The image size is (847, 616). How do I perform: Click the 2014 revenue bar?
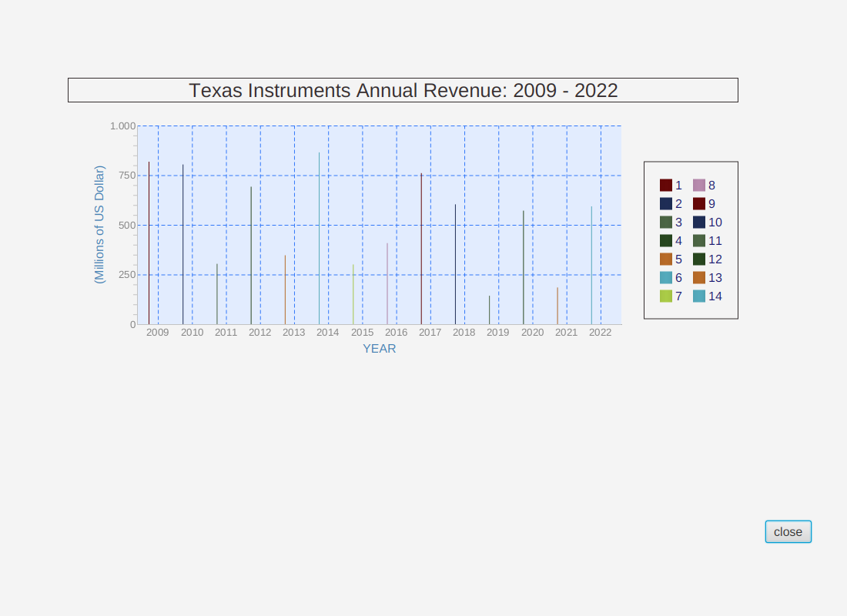(x=320, y=238)
